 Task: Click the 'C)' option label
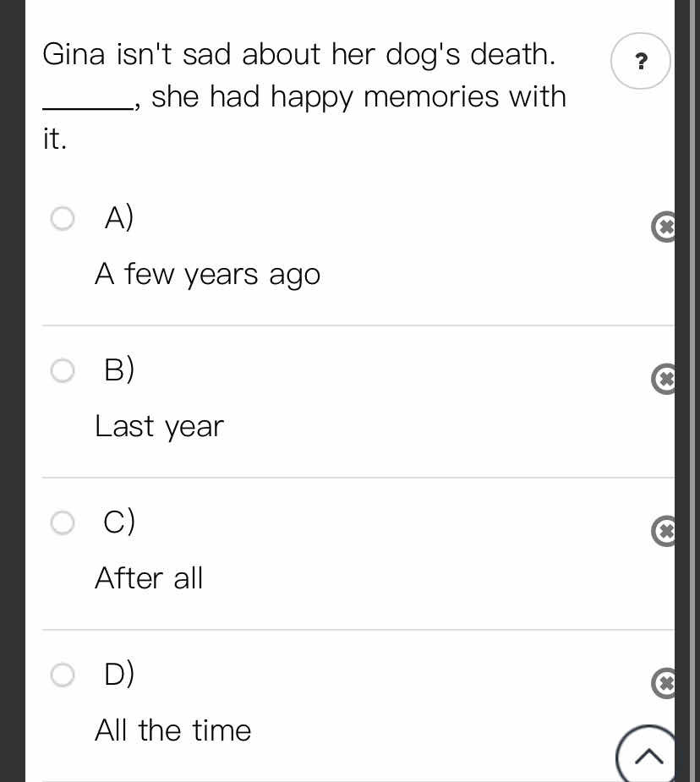pos(119,522)
